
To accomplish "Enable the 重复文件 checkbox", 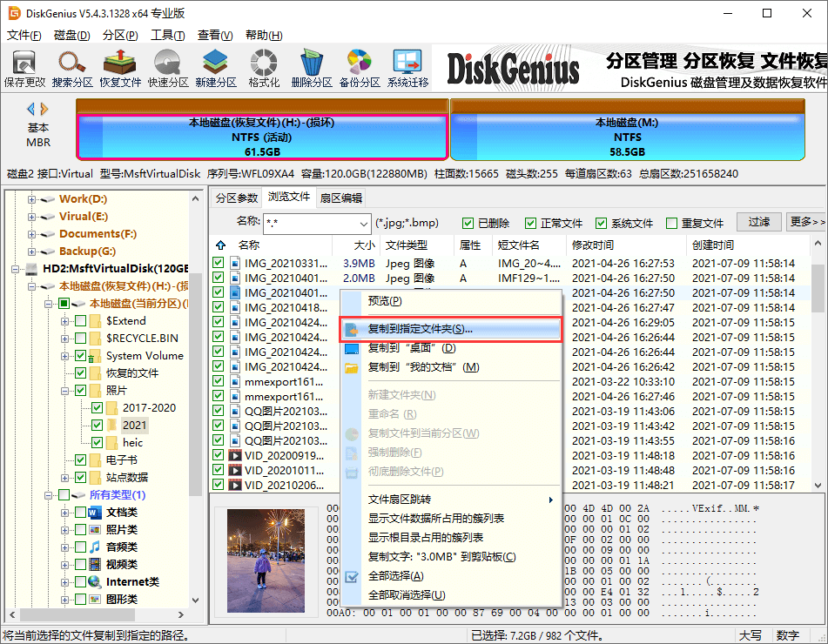I will (x=671, y=224).
